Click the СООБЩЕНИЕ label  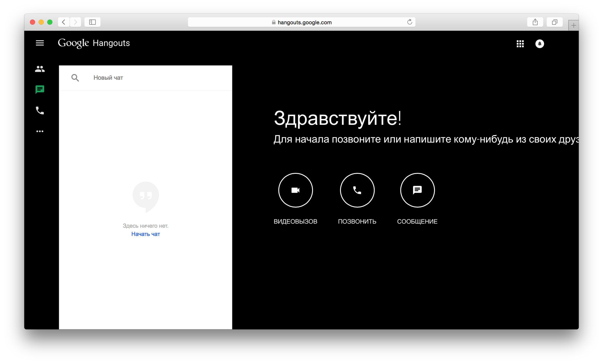pos(417,221)
